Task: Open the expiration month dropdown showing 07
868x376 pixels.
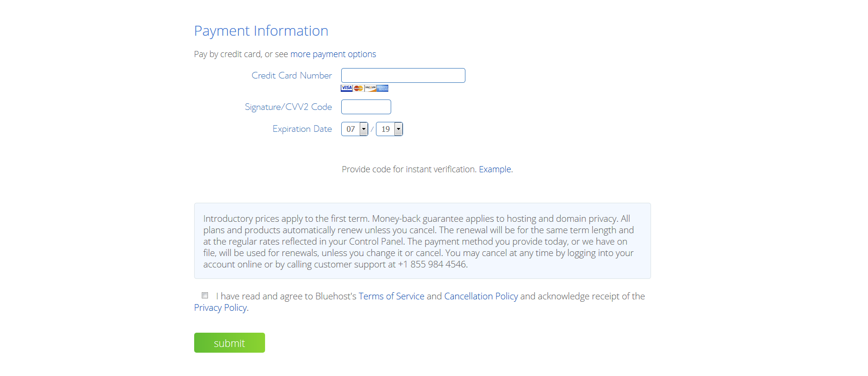Action: [x=355, y=129]
